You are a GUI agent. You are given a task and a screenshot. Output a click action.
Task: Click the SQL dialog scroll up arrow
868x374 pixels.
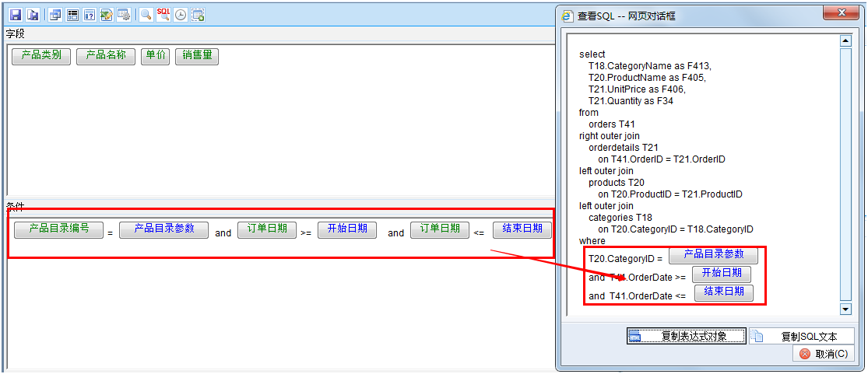click(845, 41)
